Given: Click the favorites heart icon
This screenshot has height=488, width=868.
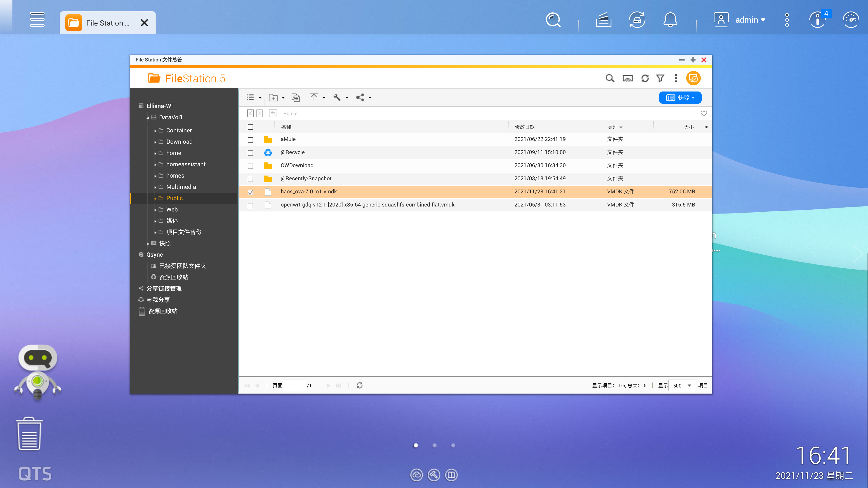Looking at the screenshot, I should tap(704, 113).
